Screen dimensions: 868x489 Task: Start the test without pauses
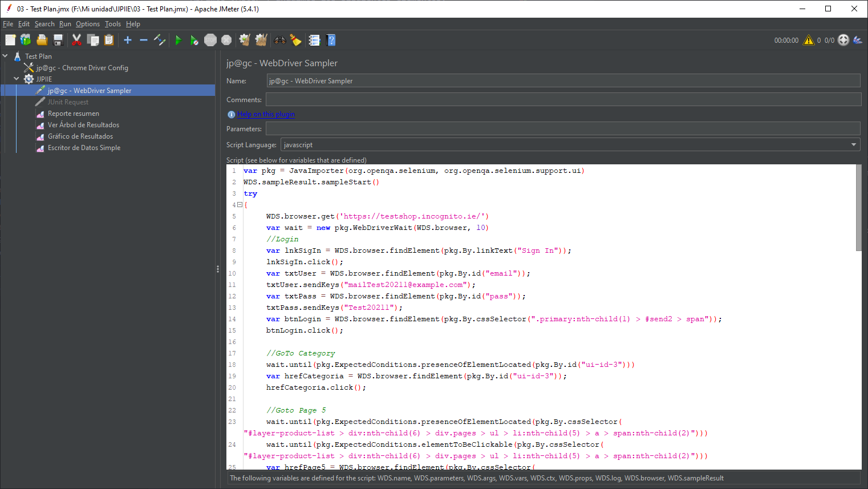click(194, 40)
